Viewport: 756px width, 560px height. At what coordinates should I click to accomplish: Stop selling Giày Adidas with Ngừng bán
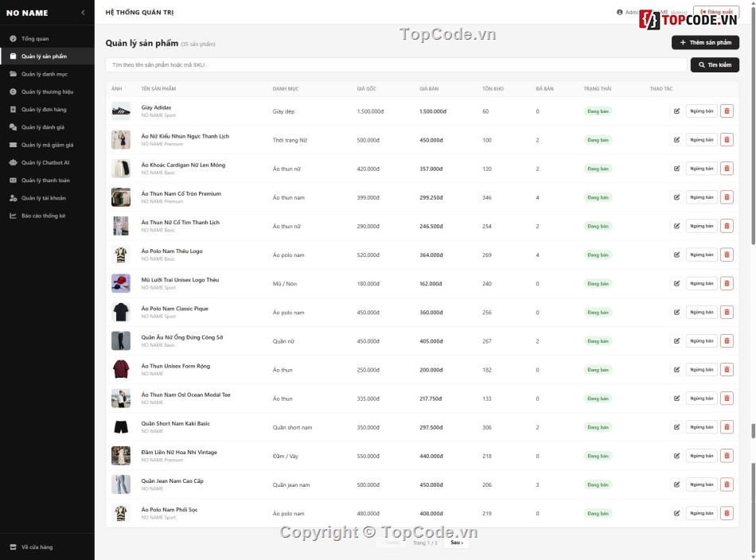702,111
